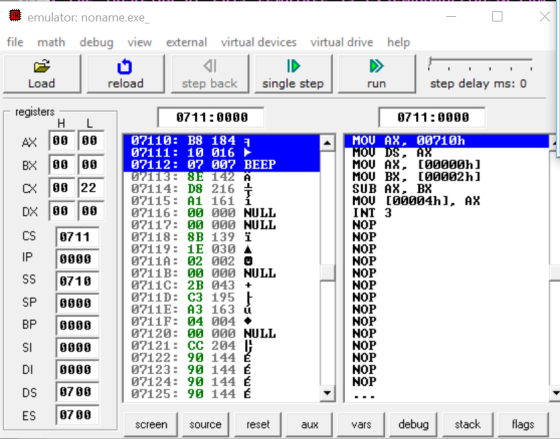The width and height of the screenshot is (560, 439).
Task: Click the DI register field
Action: [77, 370]
